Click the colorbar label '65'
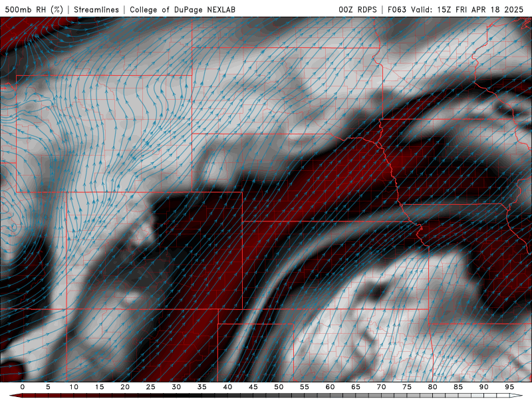Image resolution: width=532 pixels, height=399 pixels. click(x=356, y=387)
